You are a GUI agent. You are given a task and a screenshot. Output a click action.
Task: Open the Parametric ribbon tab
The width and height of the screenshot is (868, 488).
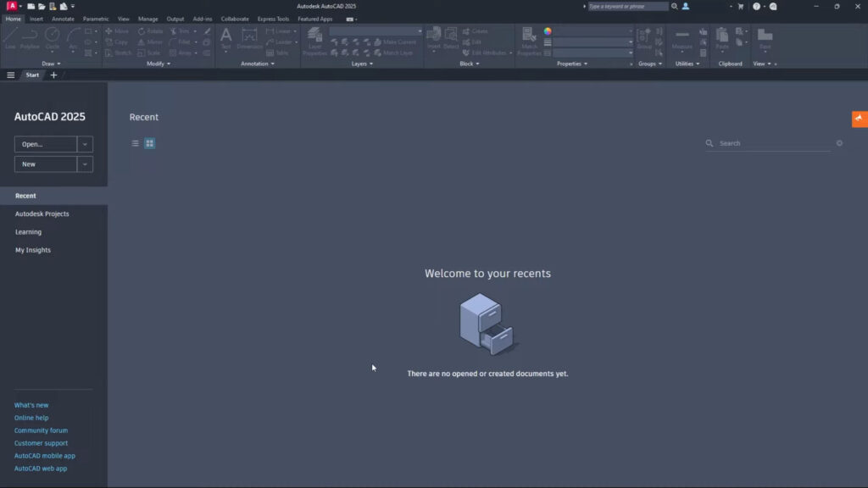[96, 19]
